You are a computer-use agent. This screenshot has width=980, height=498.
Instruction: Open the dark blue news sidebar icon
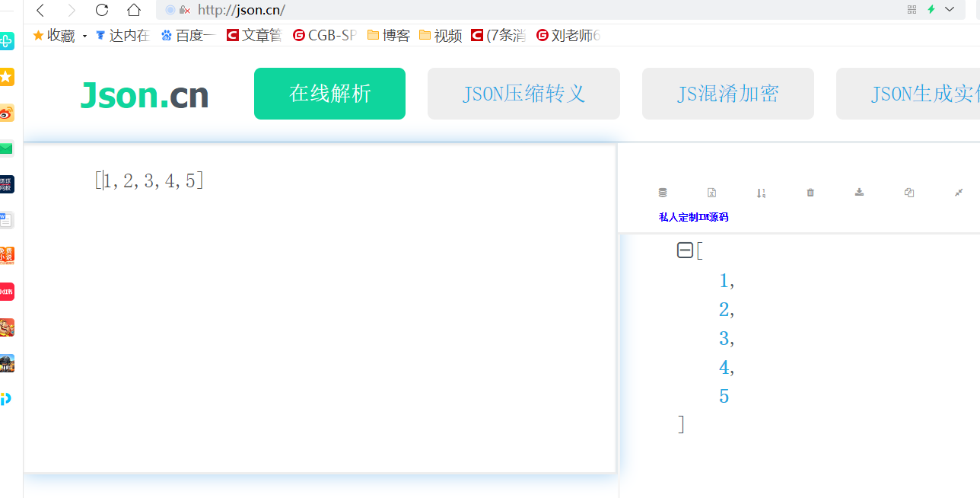pos(6,184)
